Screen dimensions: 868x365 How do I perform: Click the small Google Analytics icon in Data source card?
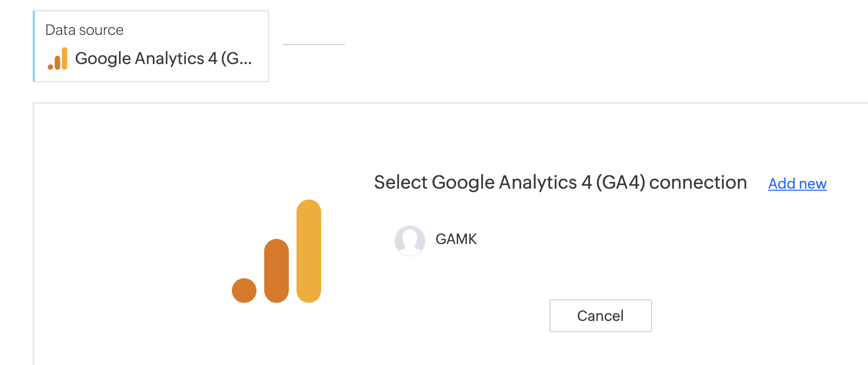(58, 58)
